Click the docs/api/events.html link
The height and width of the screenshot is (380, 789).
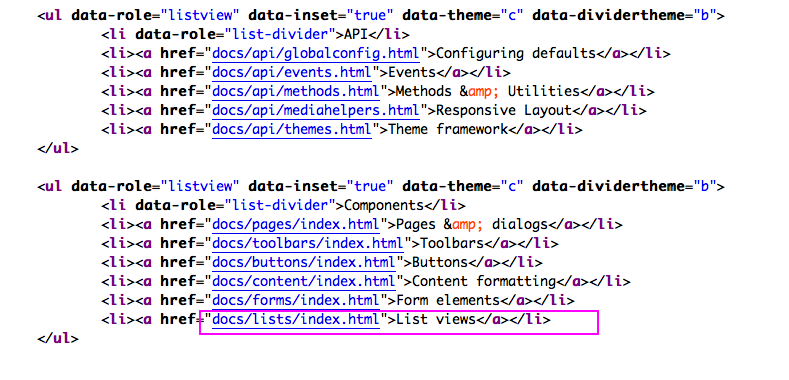[292, 72]
